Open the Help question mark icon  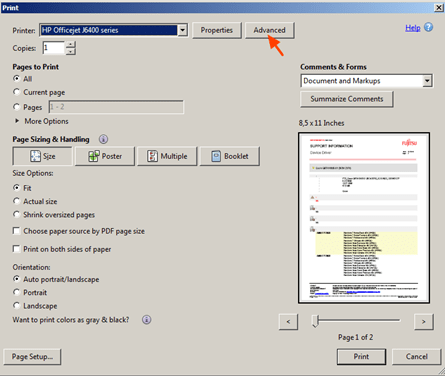(428, 27)
